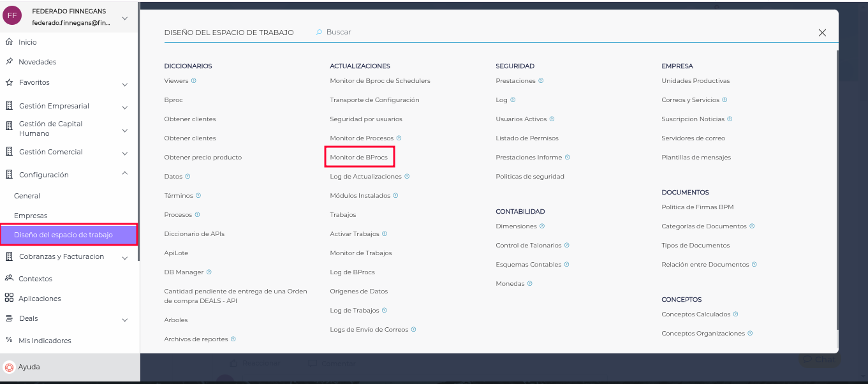
Task: Expand the Gestión Comercial chevron
Action: tap(125, 154)
